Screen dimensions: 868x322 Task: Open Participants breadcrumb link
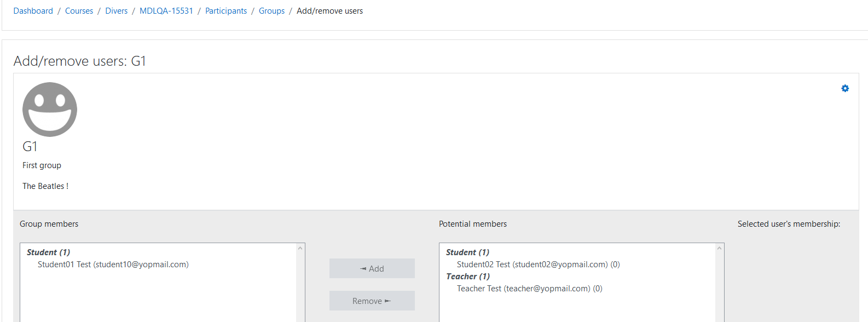pos(226,11)
